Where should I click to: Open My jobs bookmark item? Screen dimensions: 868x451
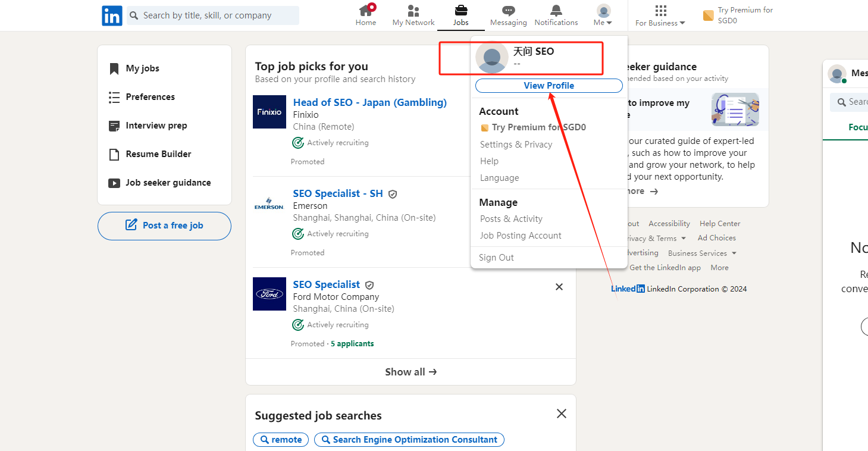[142, 68]
